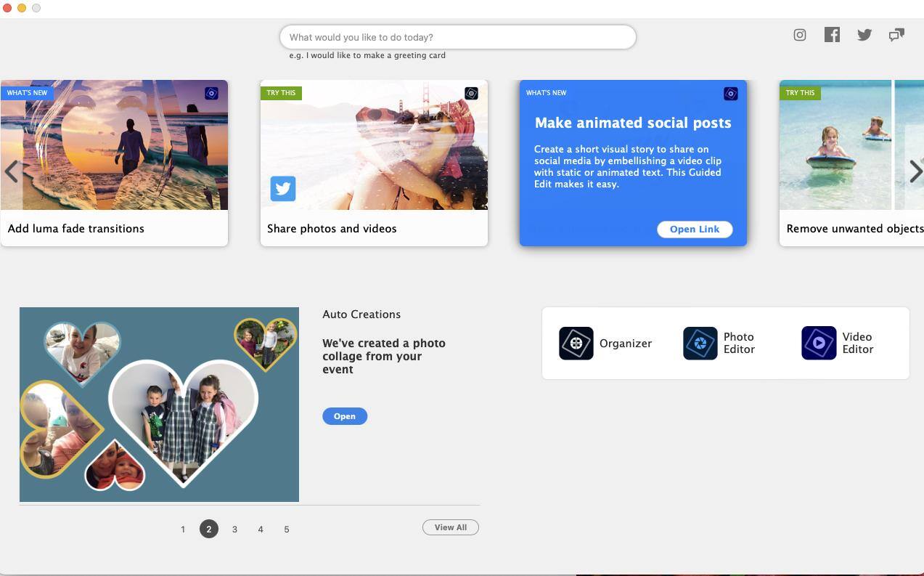Go to Auto Creations page 1

click(183, 530)
